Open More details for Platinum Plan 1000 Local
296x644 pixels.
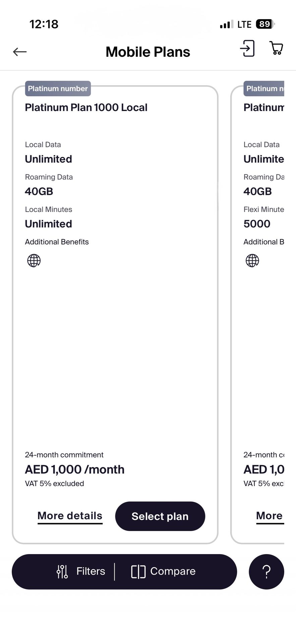[70, 516]
